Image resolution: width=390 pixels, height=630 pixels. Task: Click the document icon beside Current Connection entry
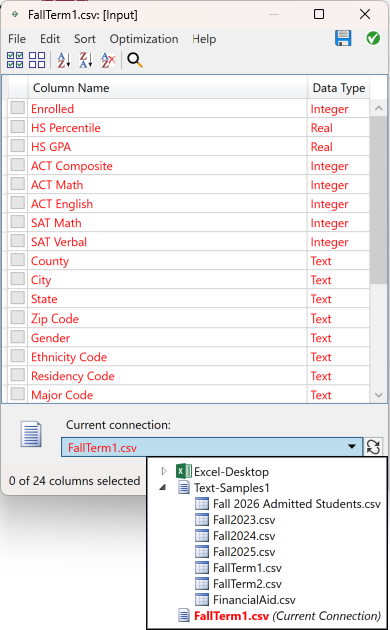(184, 615)
